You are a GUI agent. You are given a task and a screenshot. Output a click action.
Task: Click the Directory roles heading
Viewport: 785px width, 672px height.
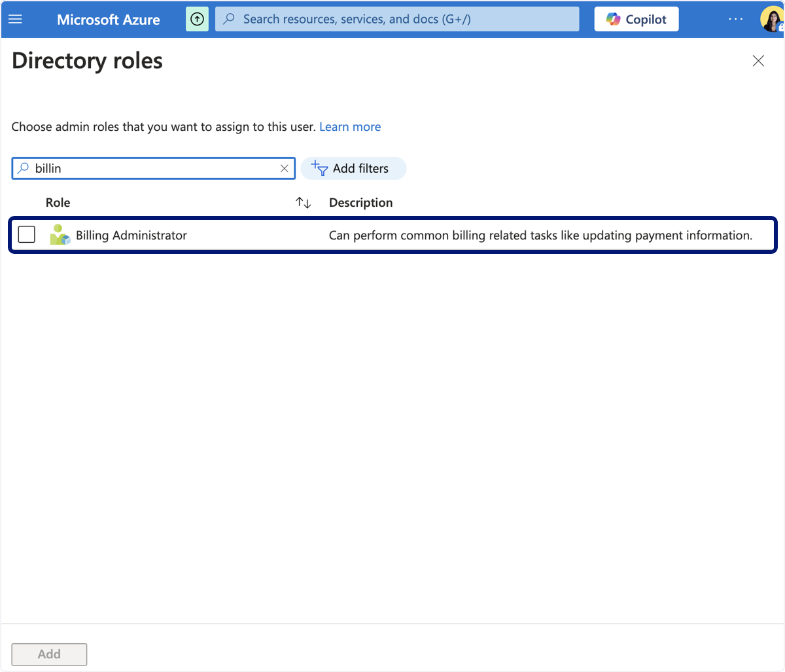pyautogui.click(x=87, y=61)
